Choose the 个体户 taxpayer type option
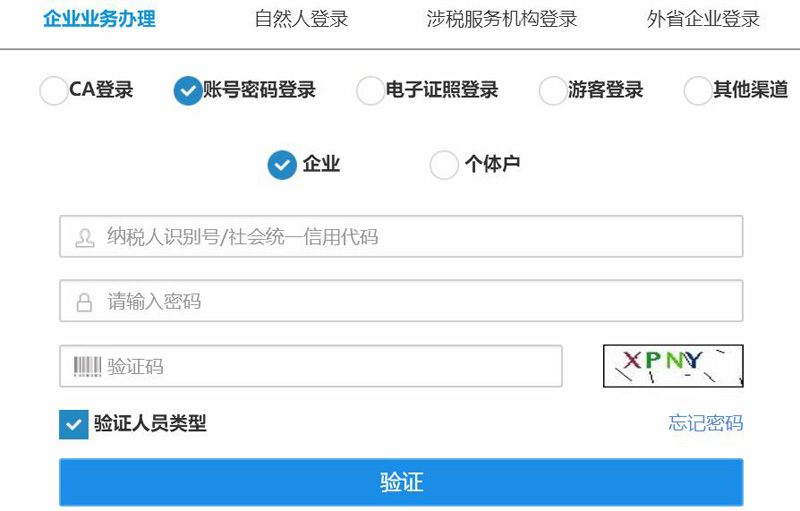The width and height of the screenshot is (800, 511). [444, 165]
